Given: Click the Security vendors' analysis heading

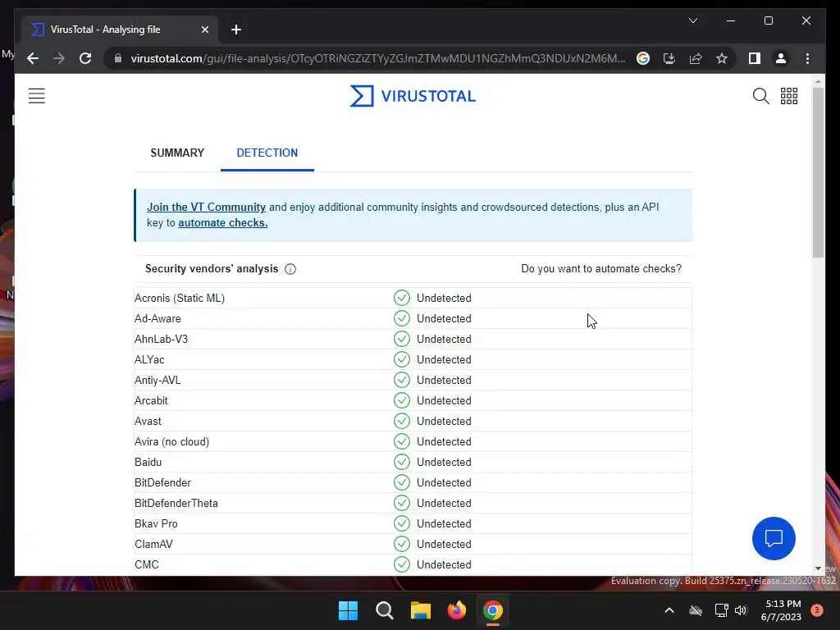Looking at the screenshot, I should (x=212, y=269).
